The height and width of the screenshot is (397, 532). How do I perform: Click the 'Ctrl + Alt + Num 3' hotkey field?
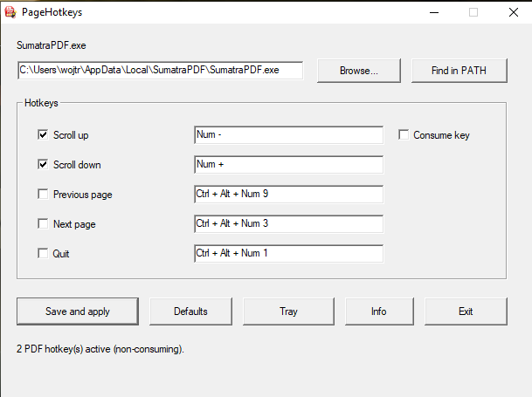tap(289, 223)
